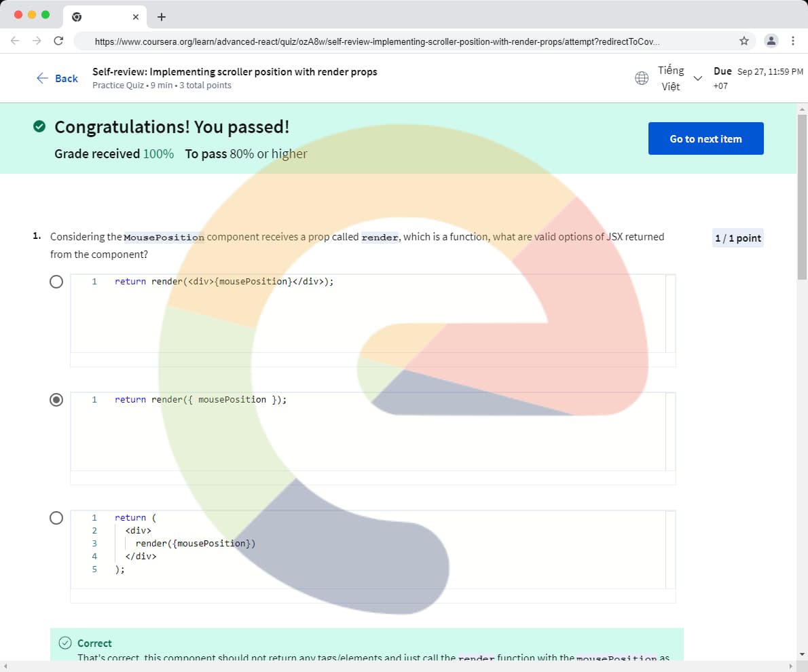Viewport: 808px width, 672px height.
Task: Expand the Tiếng Việt language dropdown
Action: [x=698, y=78]
